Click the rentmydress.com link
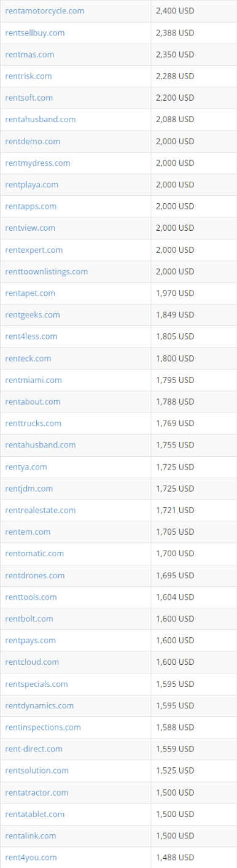Image resolution: width=237 pixels, height=868 pixels. tap(37, 163)
